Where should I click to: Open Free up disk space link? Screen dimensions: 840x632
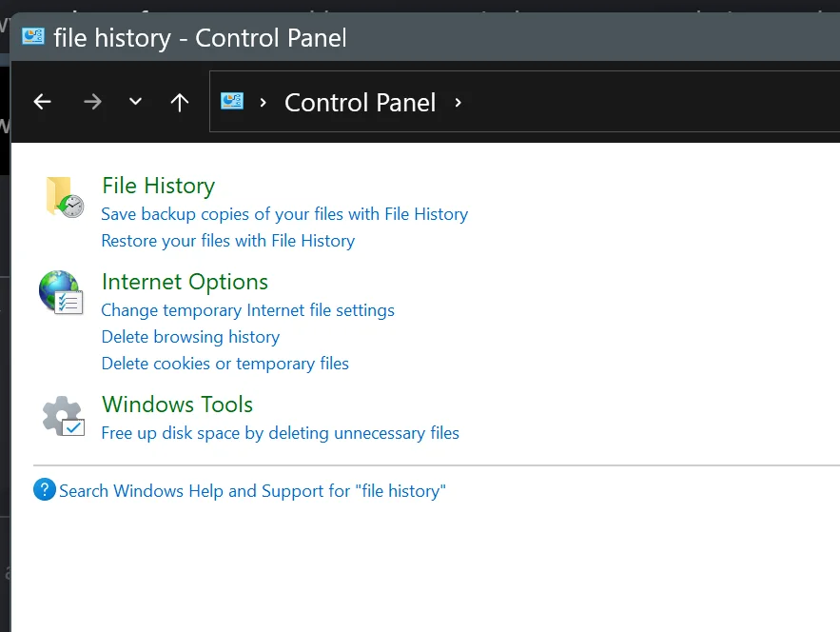point(281,433)
